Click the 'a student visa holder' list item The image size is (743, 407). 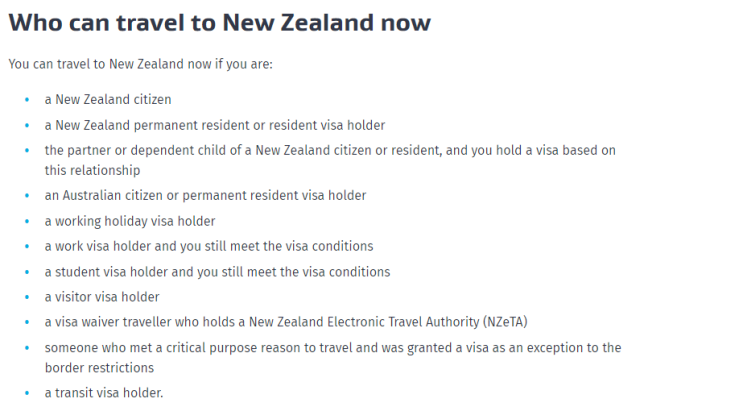(x=217, y=272)
